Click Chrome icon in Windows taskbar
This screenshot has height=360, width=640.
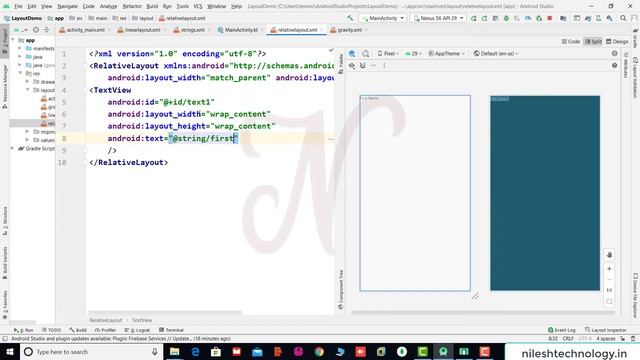319,351
